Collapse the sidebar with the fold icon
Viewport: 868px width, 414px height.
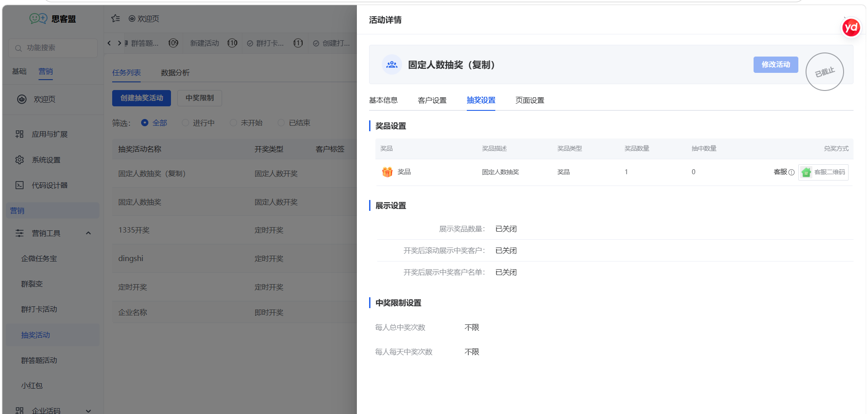tap(116, 19)
